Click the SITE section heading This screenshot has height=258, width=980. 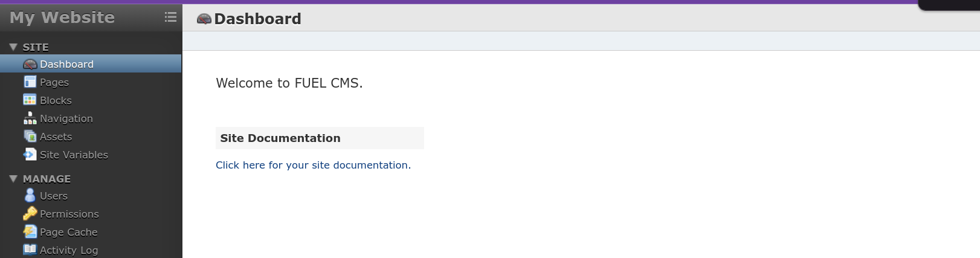(x=36, y=47)
